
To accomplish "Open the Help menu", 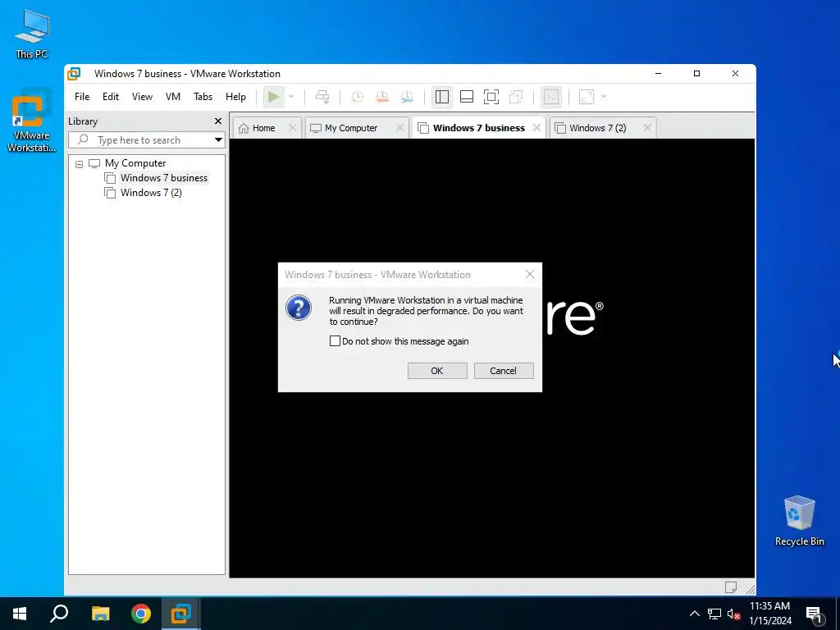I will 235,97.
